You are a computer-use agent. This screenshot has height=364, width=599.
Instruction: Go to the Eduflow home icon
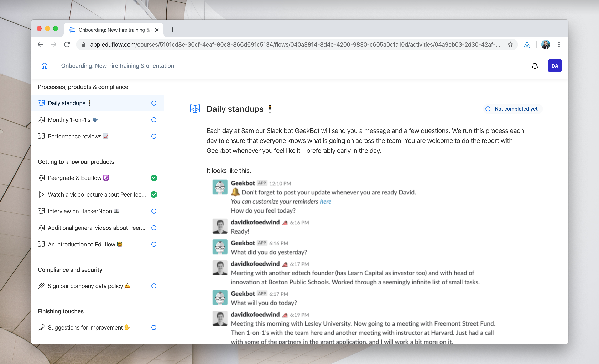pos(45,66)
